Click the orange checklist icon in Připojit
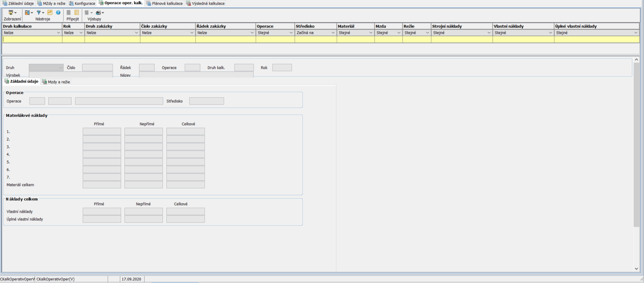 pos(77,13)
